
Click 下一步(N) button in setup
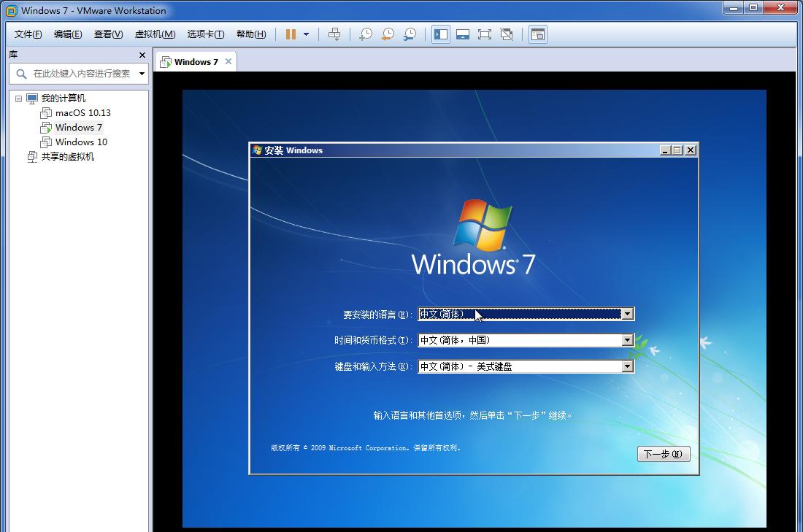663,454
